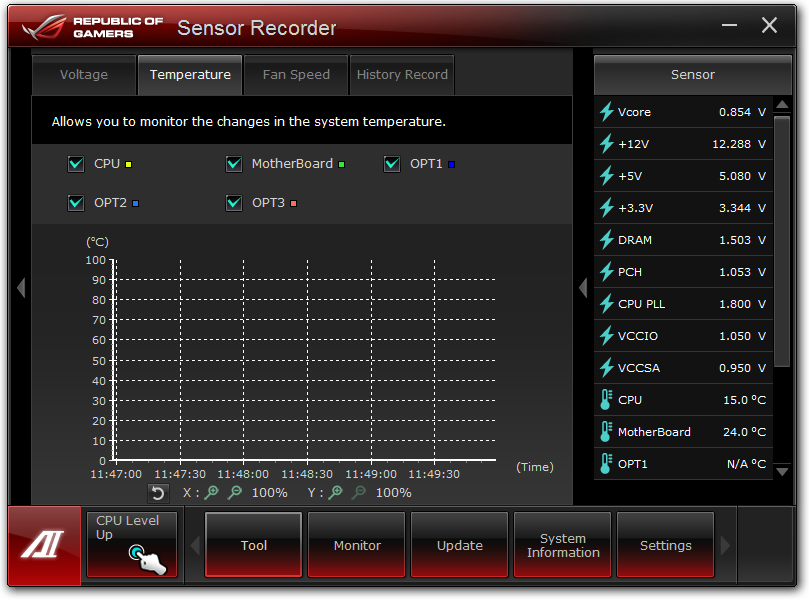Click the +5V lightning bolt icon
The image size is (809, 600).
(x=606, y=175)
